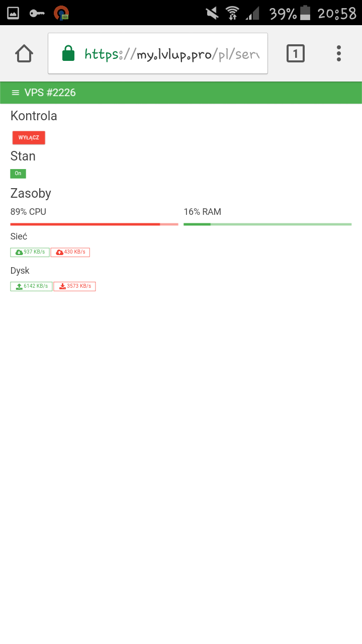Tap the muted sound status icon
Image resolution: width=362 pixels, height=644 pixels.
[x=212, y=13]
